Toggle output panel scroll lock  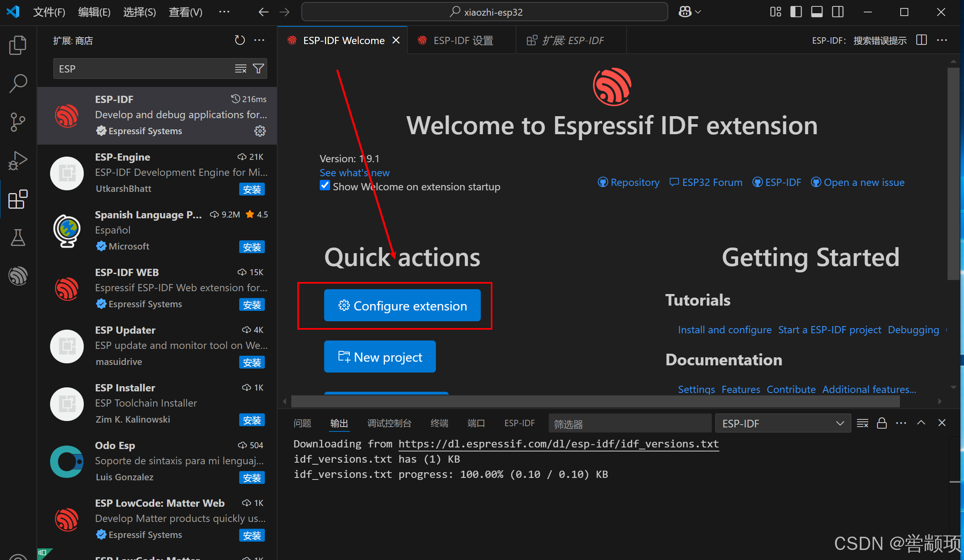[x=881, y=423]
